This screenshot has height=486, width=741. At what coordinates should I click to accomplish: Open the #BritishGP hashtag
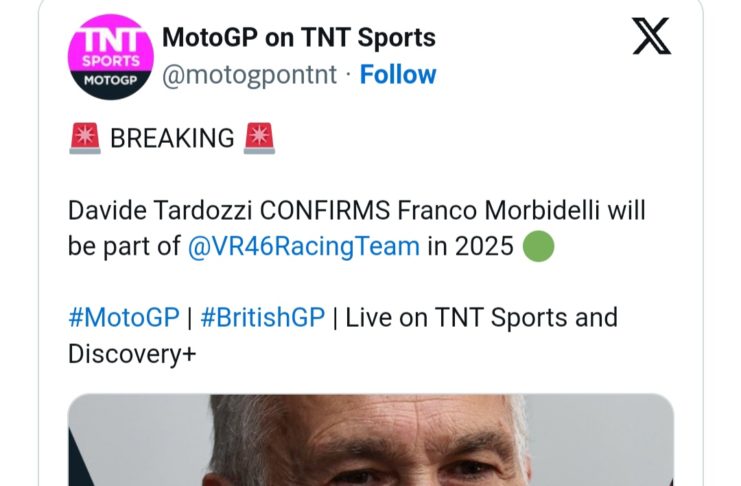tap(263, 318)
